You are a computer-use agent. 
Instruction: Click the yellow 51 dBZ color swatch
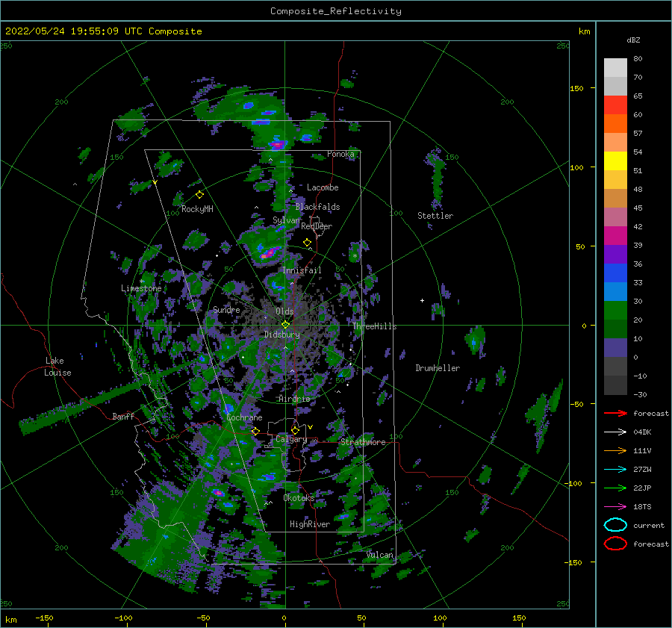tap(615, 161)
